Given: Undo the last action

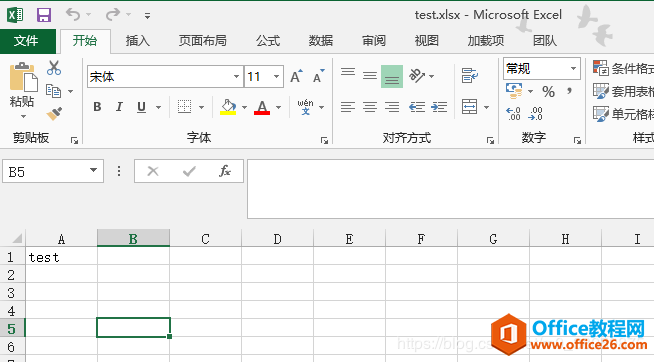Looking at the screenshot, I should [x=73, y=15].
